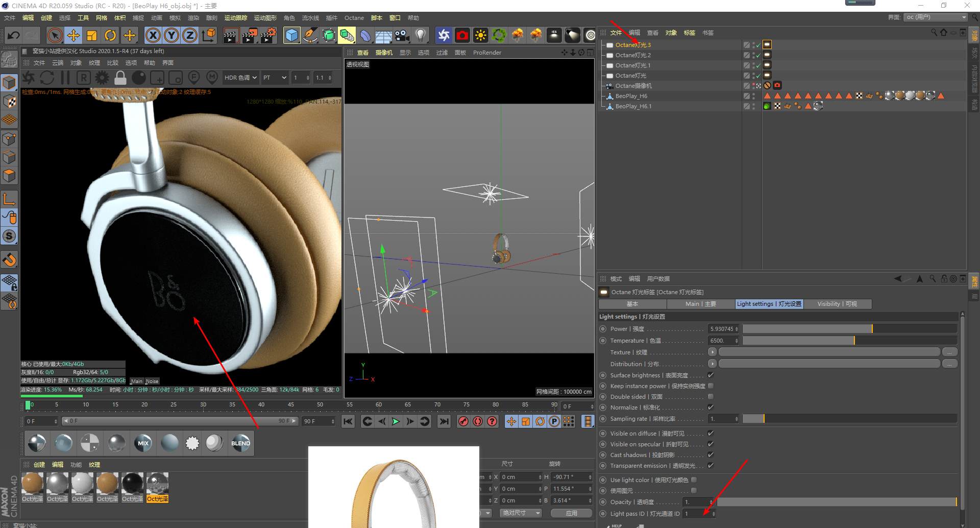Enable the Double sided checkbox
Viewport: 980px width, 528px height.
pyautogui.click(x=710, y=397)
